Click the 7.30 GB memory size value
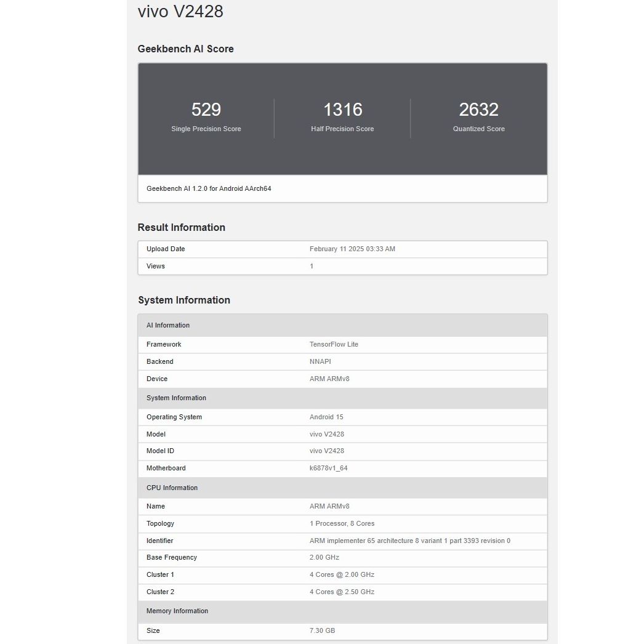 pyautogui.click(x=322, y=630)
